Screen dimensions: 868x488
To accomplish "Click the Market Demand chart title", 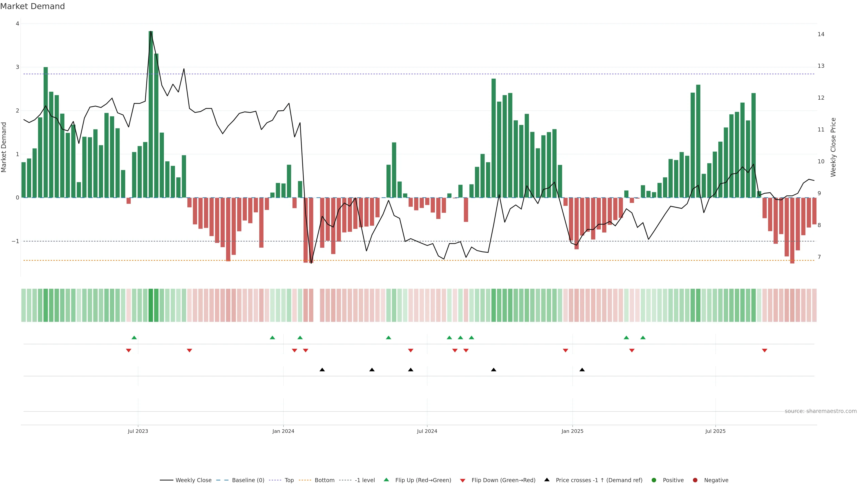I will [x=32, y=6].
